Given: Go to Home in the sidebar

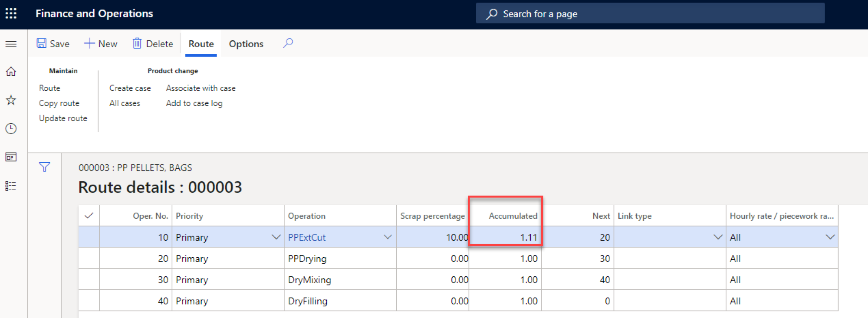Looking at the screenshot, I should pos(11,72).
